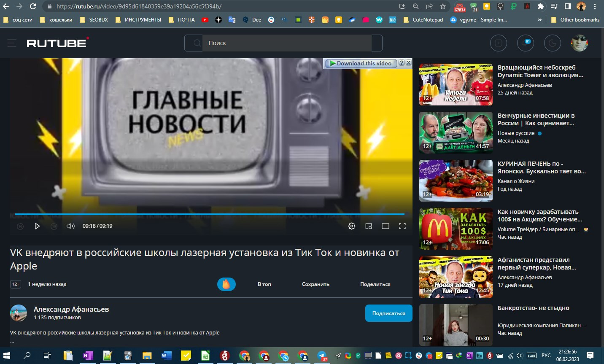This screenshot has width=604, height=364.
Task: Open Other bookmarks folder
Action: coord(575,20)
